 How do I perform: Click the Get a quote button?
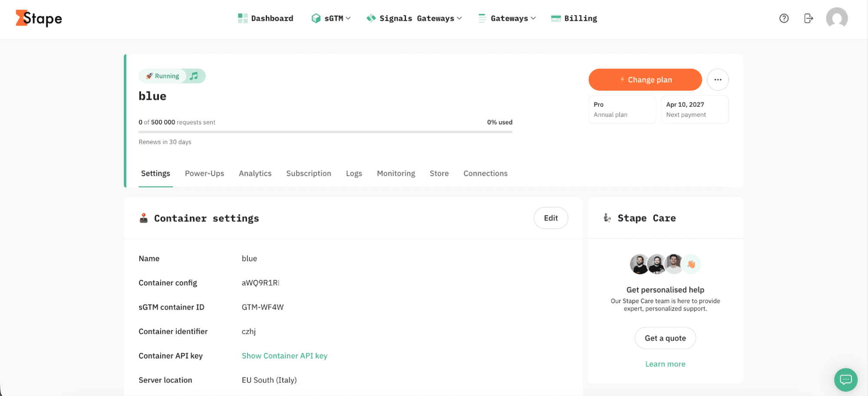pyautogui.click(x=665, y=338)
